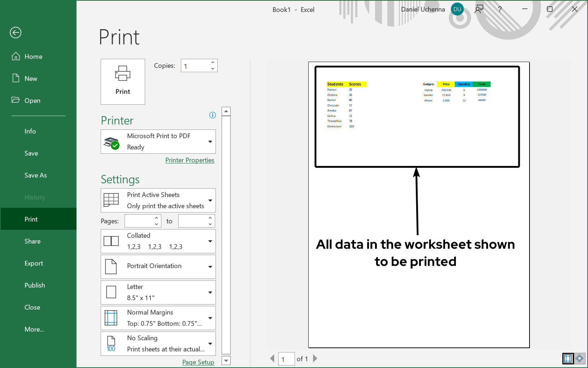Screen dimensions: 588x368
Task: Go to previous preview page arrow
Action: [273, 358]
